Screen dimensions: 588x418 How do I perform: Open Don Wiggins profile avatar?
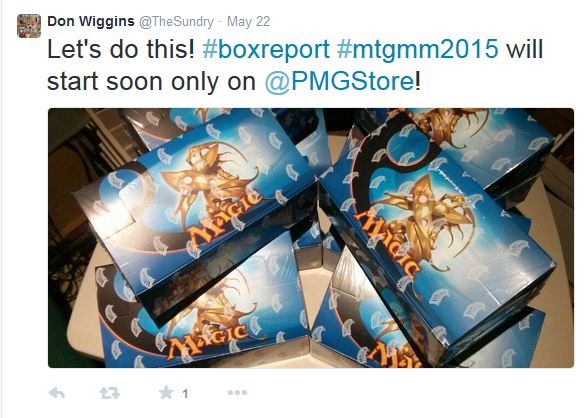29,26
